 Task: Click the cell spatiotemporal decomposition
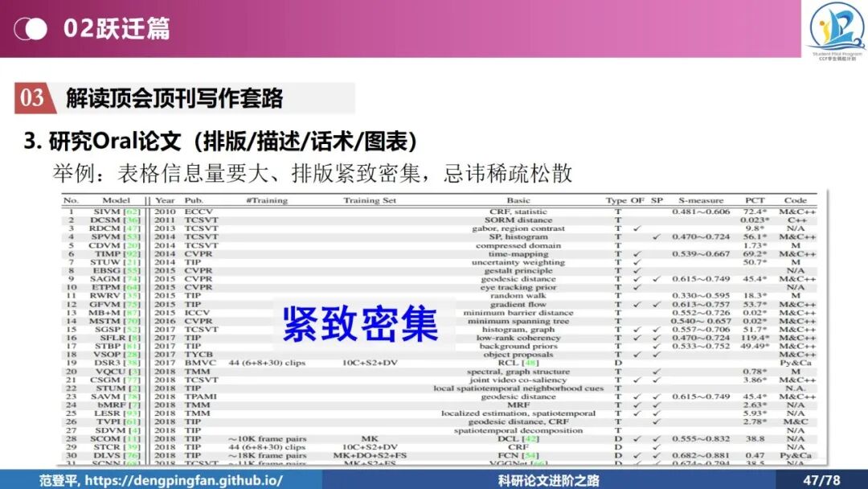coord(518,430)
